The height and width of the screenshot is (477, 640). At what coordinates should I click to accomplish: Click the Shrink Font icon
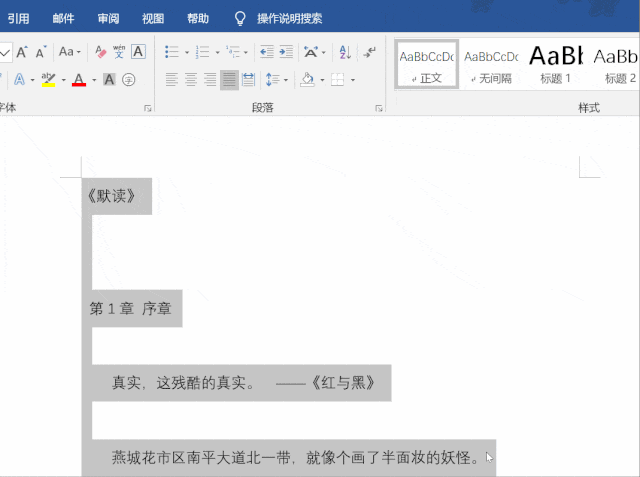tap(41, 52)
